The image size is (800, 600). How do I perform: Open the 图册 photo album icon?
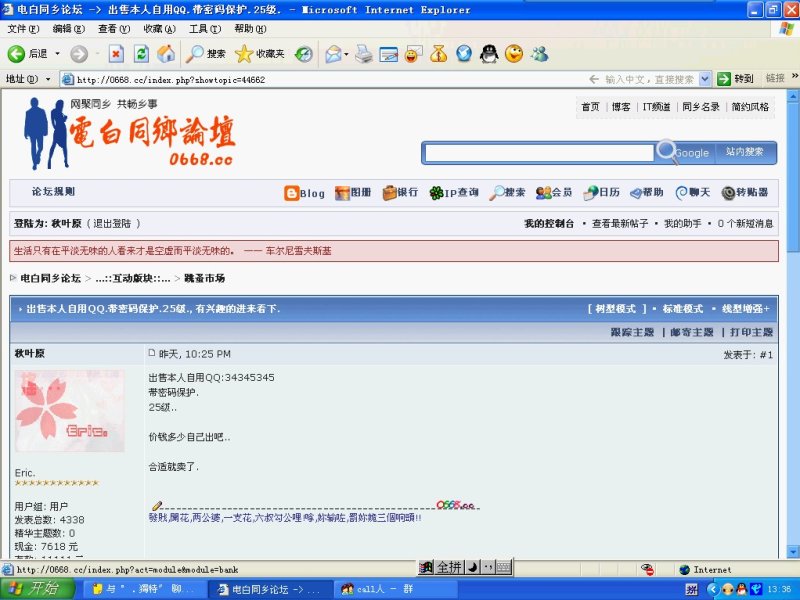click(x=352, y=193)
